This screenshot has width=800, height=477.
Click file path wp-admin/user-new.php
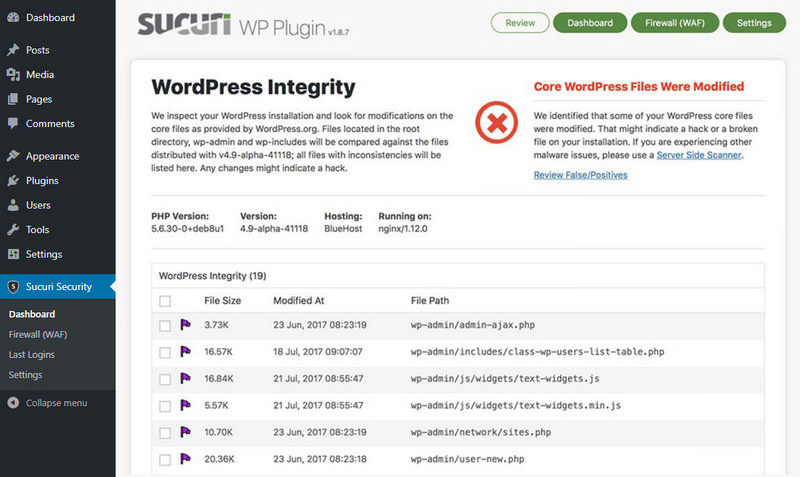tap(467, 459)
